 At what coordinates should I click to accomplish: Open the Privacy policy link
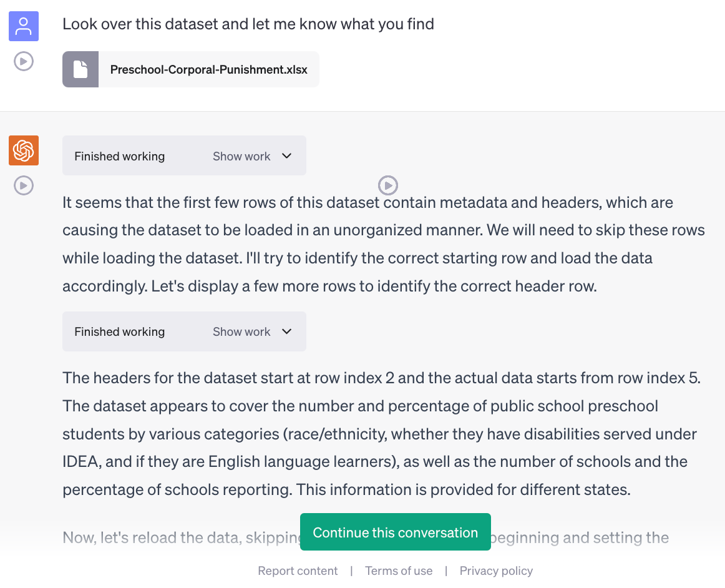496,571
